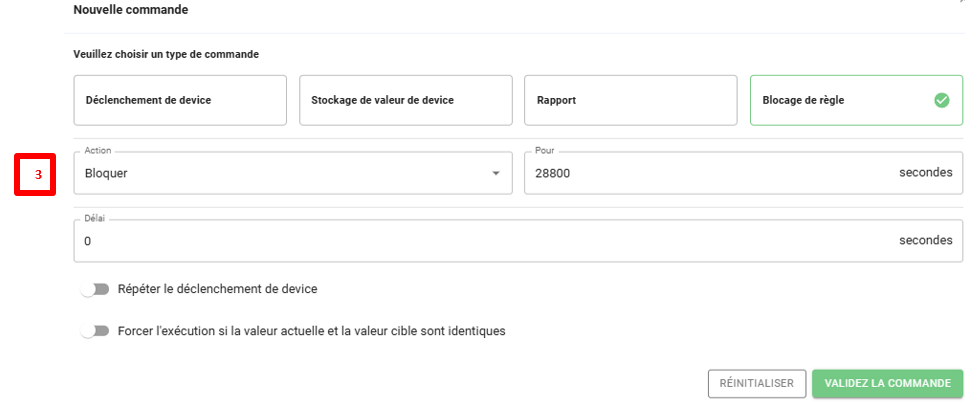Viewport: 965px width, 402px height.
Task: Click the Forcer l'exécution label text
Action: click(x=311, y=330)
